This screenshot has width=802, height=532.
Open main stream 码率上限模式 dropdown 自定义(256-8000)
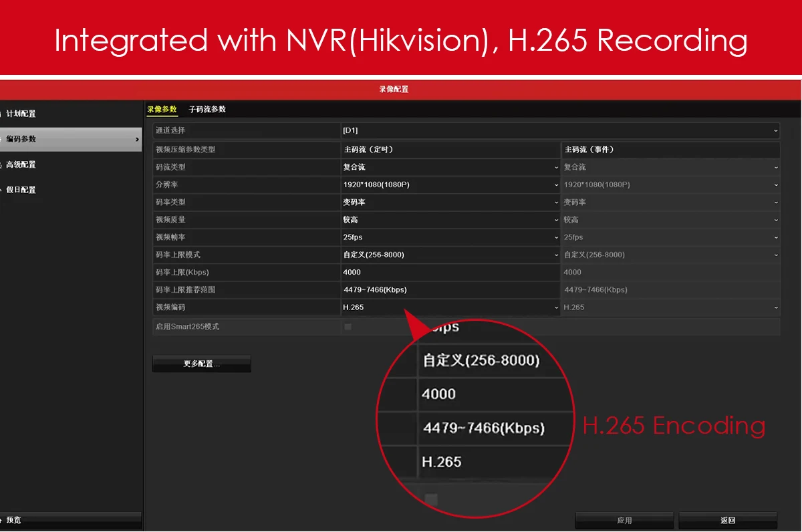[x=450, y=255]
